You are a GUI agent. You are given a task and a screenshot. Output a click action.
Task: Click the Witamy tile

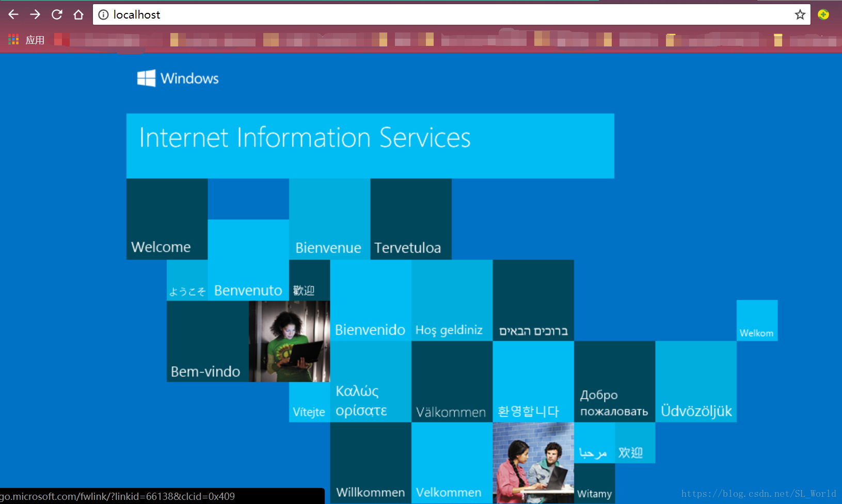594,483
